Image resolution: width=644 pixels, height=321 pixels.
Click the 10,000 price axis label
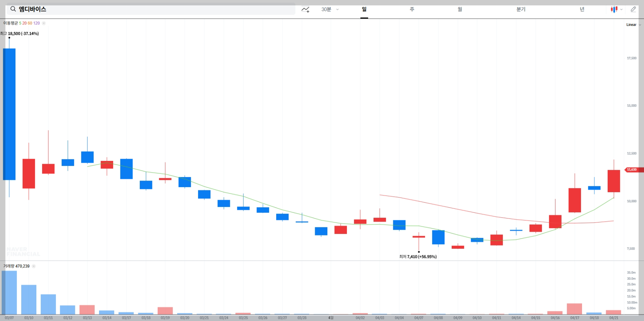(632, 201)
